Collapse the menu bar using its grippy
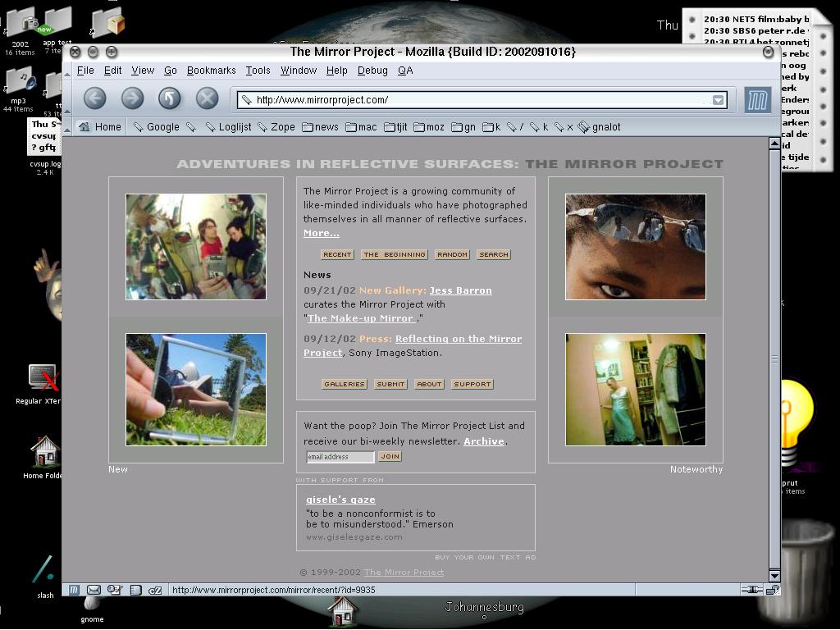The width and height of the screenshot is (840, 630). [x=67, y=71]
